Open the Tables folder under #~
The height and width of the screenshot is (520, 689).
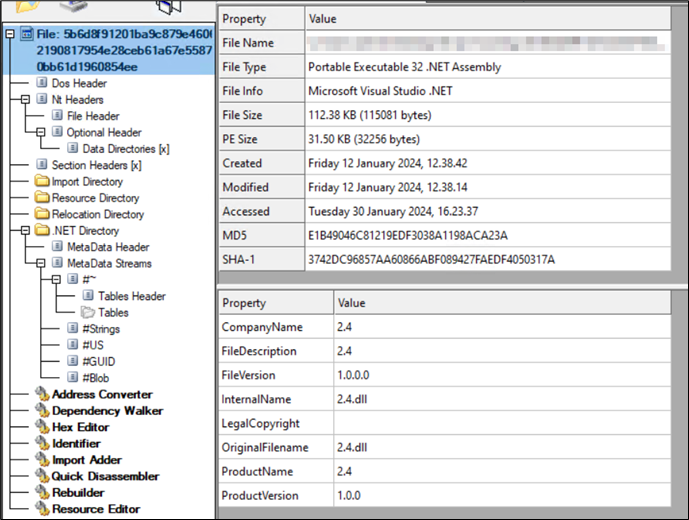pos(113,312)
